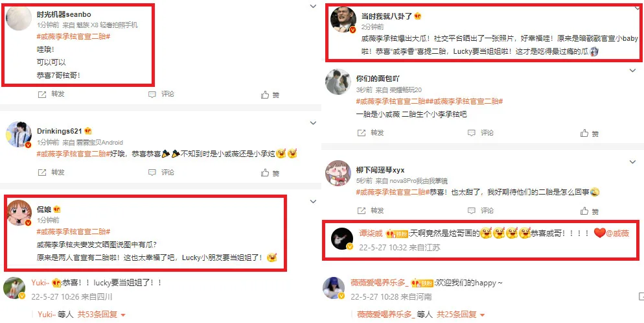
Task: Open Drinkings621 username link
Action: [60, 131]
